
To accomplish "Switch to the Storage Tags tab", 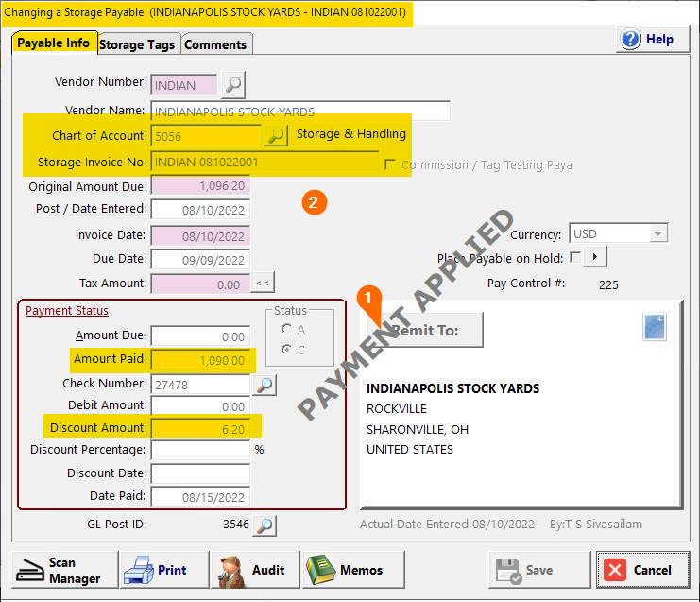I will [x=138, y=44].
